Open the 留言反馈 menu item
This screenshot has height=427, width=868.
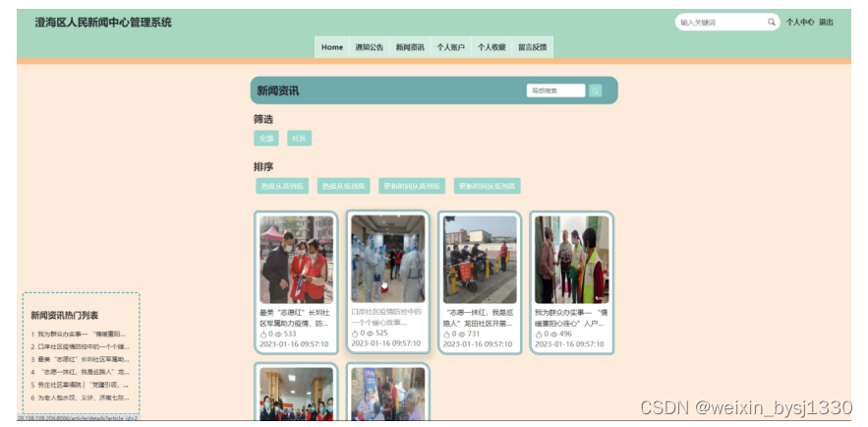tap(533, 47)
